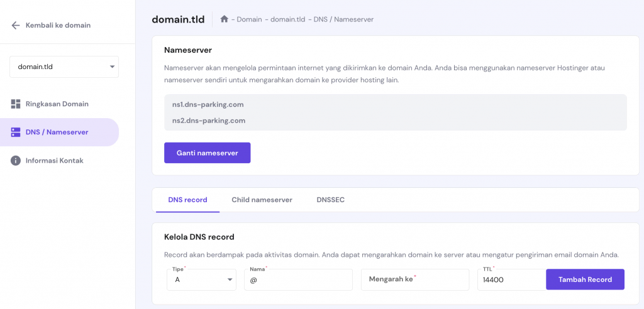Open the DNSSEC tab
This screenshot has width=644, height=309.
click(x=330, y=200)
